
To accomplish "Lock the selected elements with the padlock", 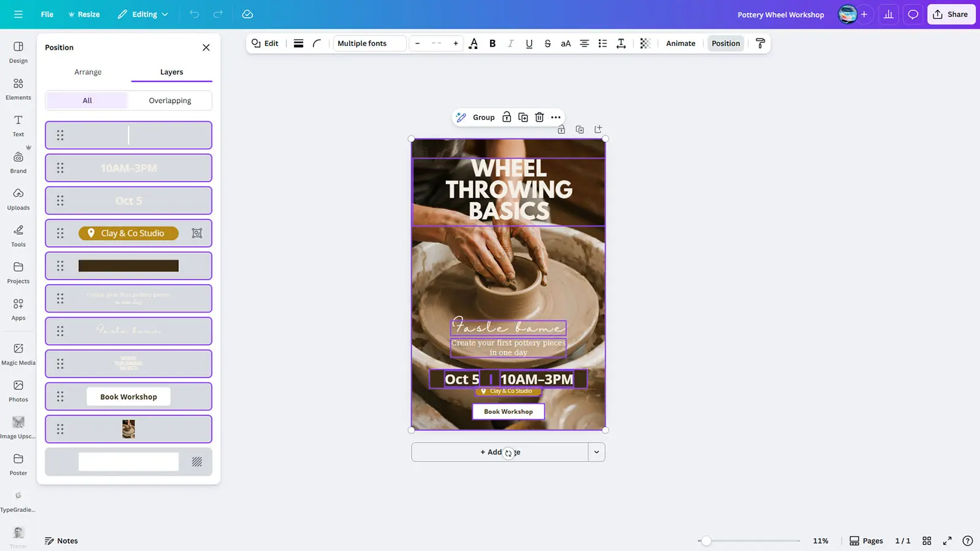I will coord(507,117).
